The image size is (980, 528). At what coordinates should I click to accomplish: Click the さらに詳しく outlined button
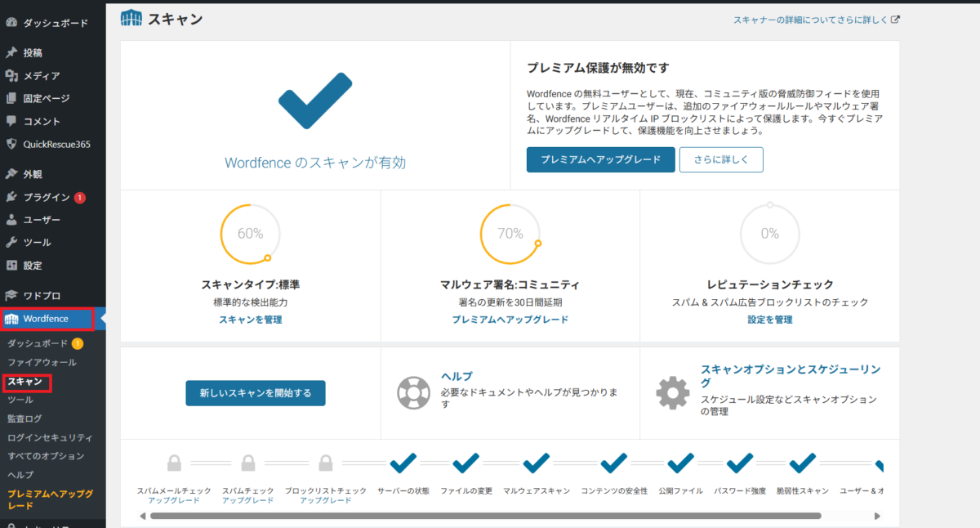coord(720,159)
